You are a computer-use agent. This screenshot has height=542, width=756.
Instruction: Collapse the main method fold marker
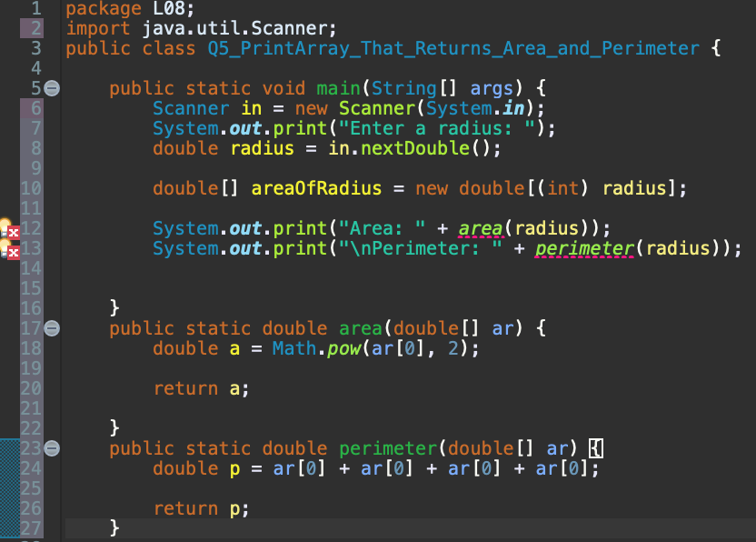click(x=53, y=88)
